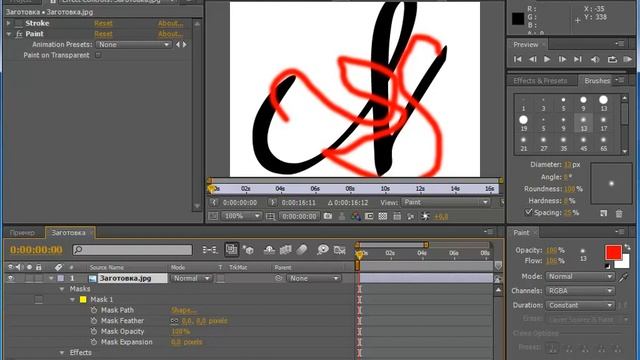Image resolution: width=640 pixels, height=360 pixels.
Task: Reset the Stroke effect
Action: [x=103, y=24]
